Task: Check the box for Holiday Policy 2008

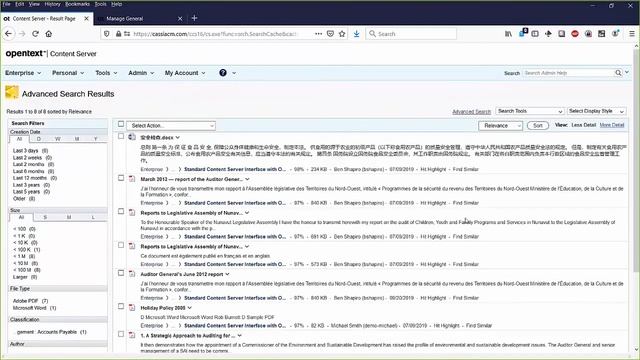Action: pyautogui.click(x=121, y=307)
